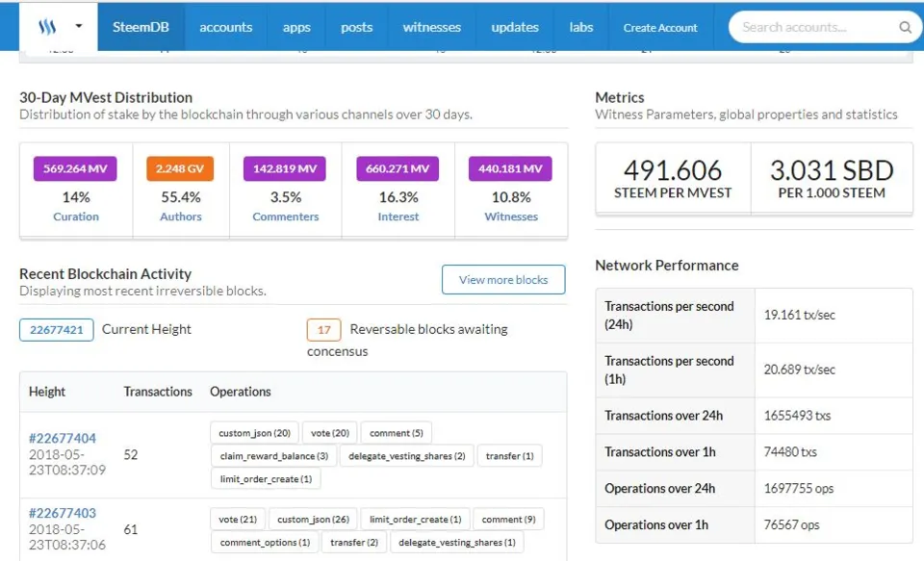Open the Witnesses distribution link
924x561 pixels.
(x=511, y=217)
